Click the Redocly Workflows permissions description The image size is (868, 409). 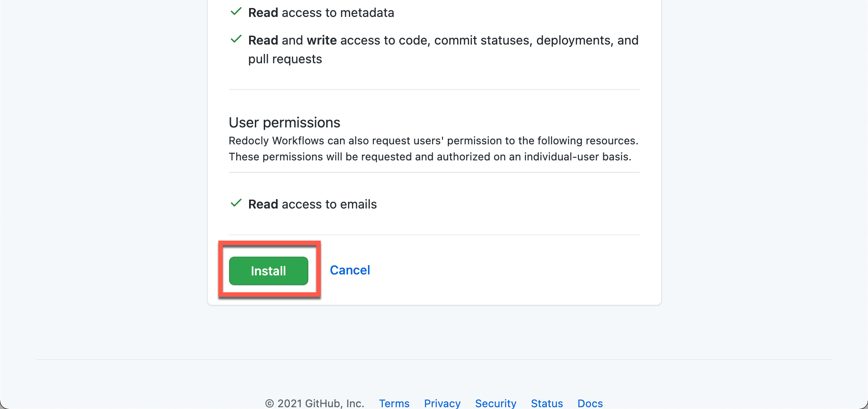pyautogui.click(x=434, y=148)
